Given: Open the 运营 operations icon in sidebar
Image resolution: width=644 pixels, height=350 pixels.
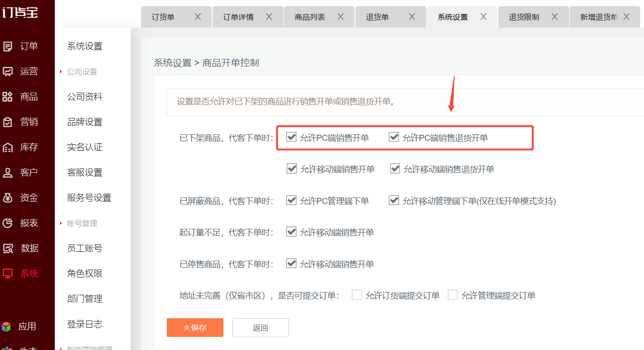Looking at the screenshot, I should 7,72.
